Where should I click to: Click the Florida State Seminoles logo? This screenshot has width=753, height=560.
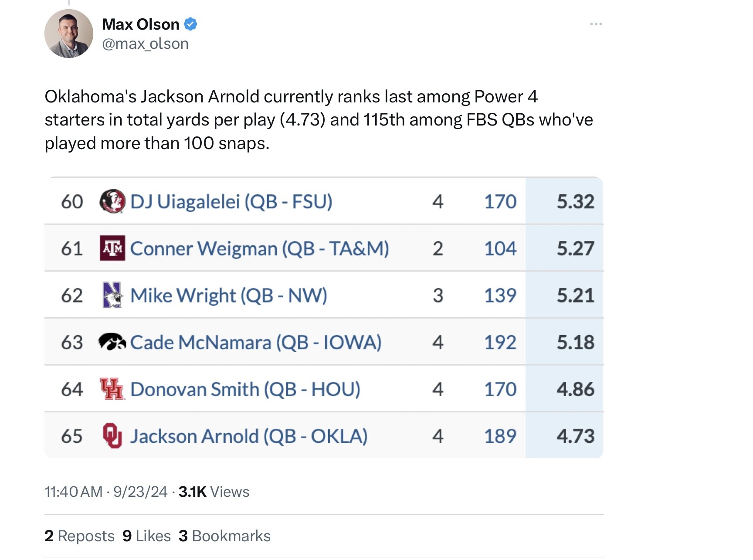tap(112, 201)
